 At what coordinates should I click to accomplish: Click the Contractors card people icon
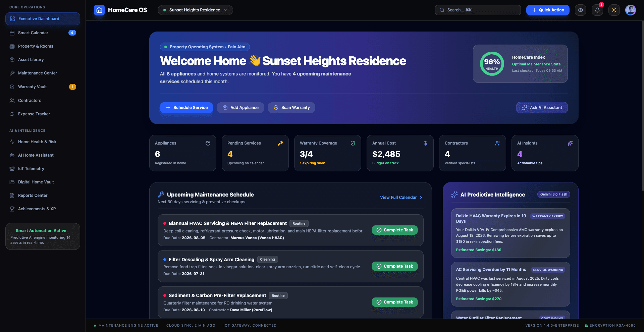tap(498, 143)
